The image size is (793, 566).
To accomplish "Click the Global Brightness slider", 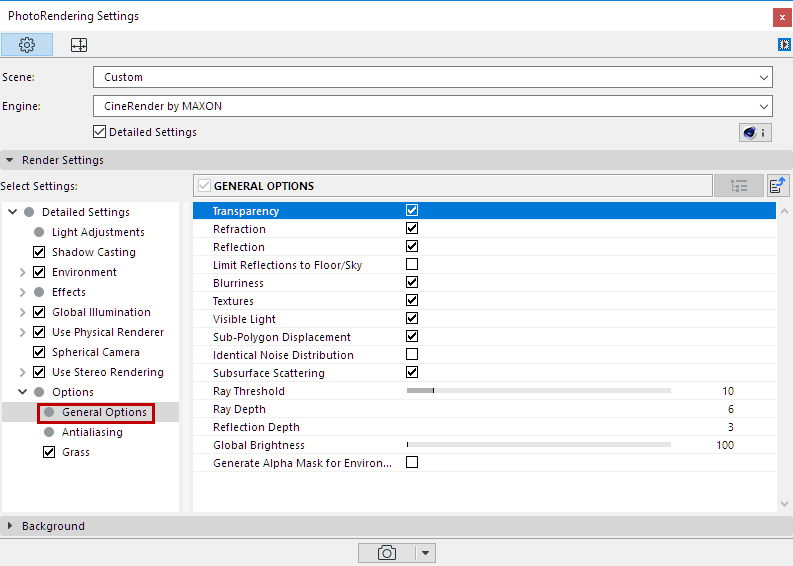I will (x=539, y=445).
